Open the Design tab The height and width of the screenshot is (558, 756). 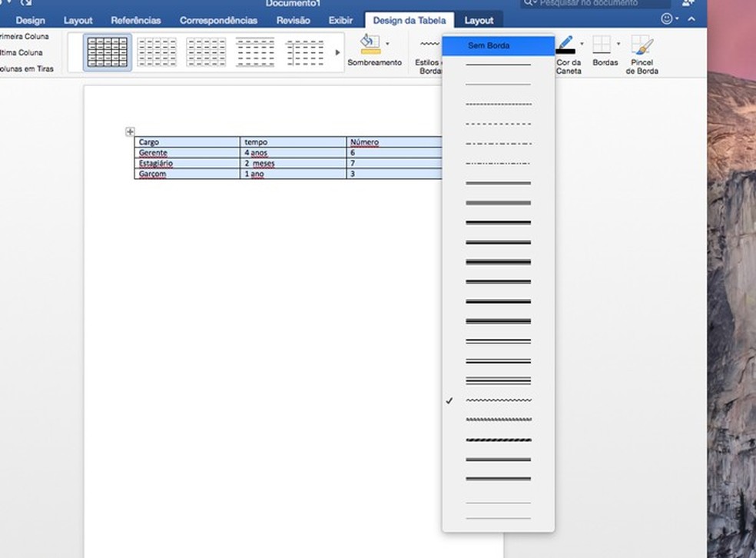tap(30, 20)
